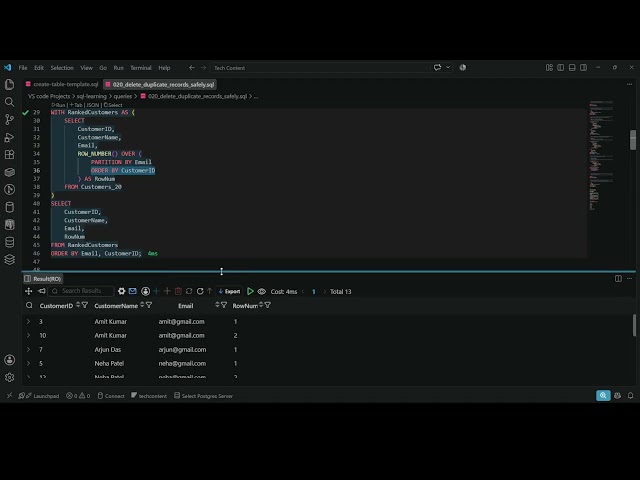Viewport: 640px width, 480px height.
Task: Click the Export button in the results toolbar
Action: (x=229, y=291)
